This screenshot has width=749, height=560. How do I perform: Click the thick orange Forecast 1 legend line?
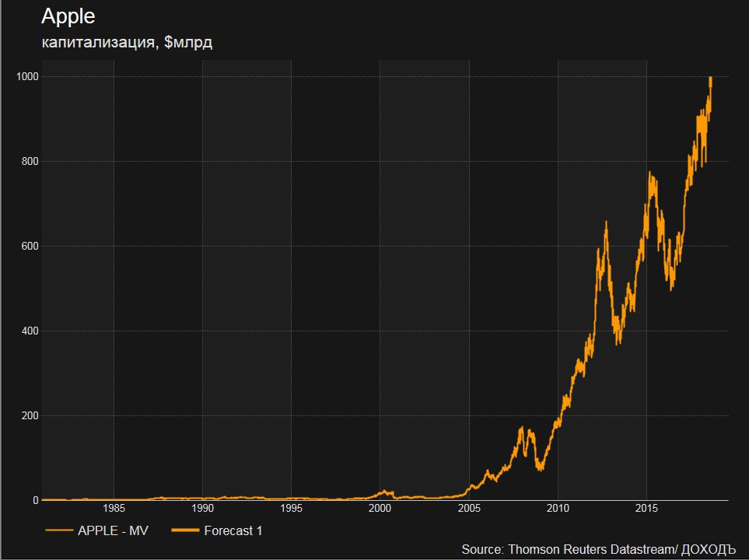tap(185, 530)
